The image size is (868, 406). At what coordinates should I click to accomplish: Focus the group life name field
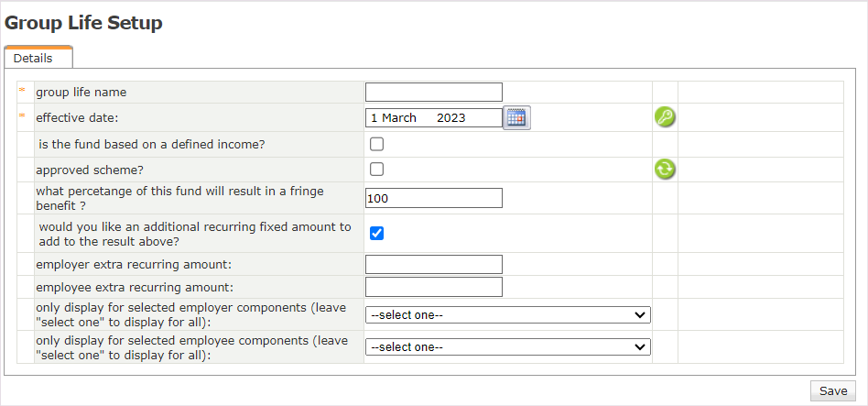click(434, 92)
